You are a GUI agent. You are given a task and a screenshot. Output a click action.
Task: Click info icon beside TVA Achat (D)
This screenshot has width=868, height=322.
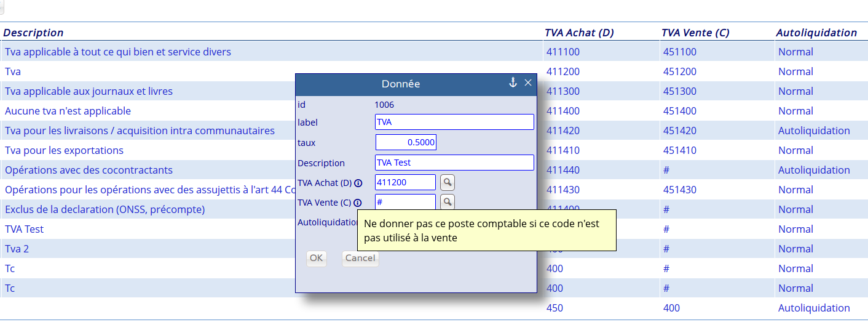tap(358, 183)
